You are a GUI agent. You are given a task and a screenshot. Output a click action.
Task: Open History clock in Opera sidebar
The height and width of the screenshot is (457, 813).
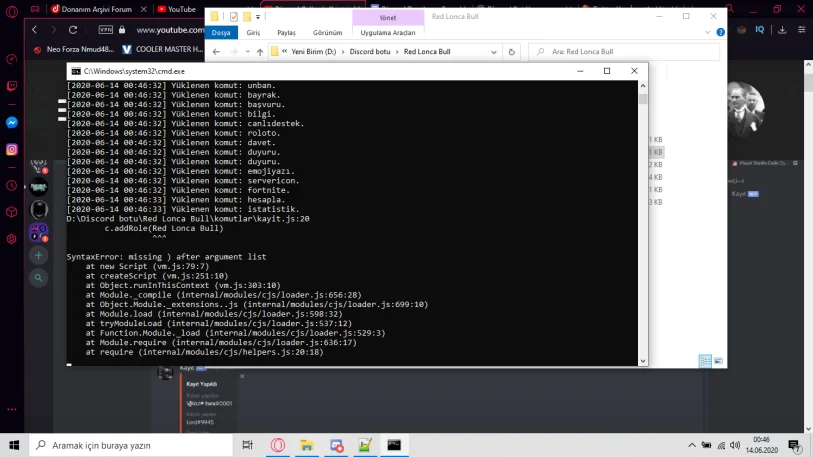(11, 186)
